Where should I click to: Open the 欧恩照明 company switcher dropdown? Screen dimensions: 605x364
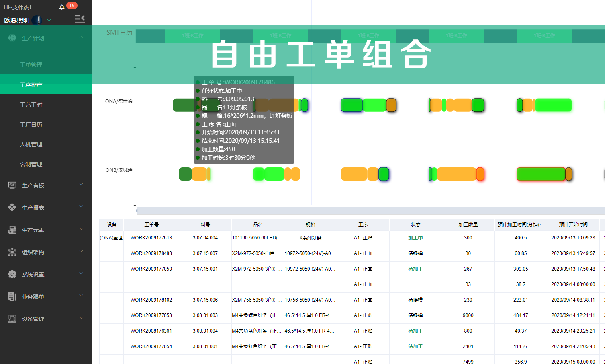[x=49, y=19]
